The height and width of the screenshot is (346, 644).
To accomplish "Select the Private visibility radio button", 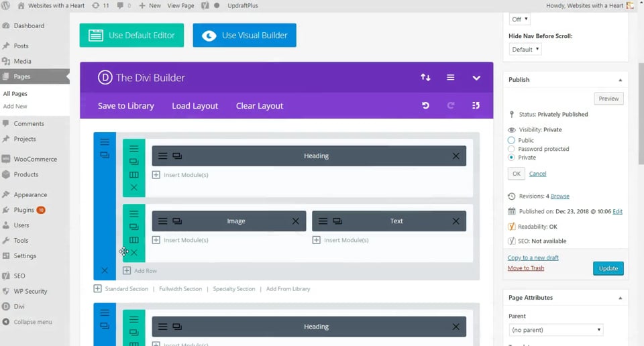I will [511, 158].
